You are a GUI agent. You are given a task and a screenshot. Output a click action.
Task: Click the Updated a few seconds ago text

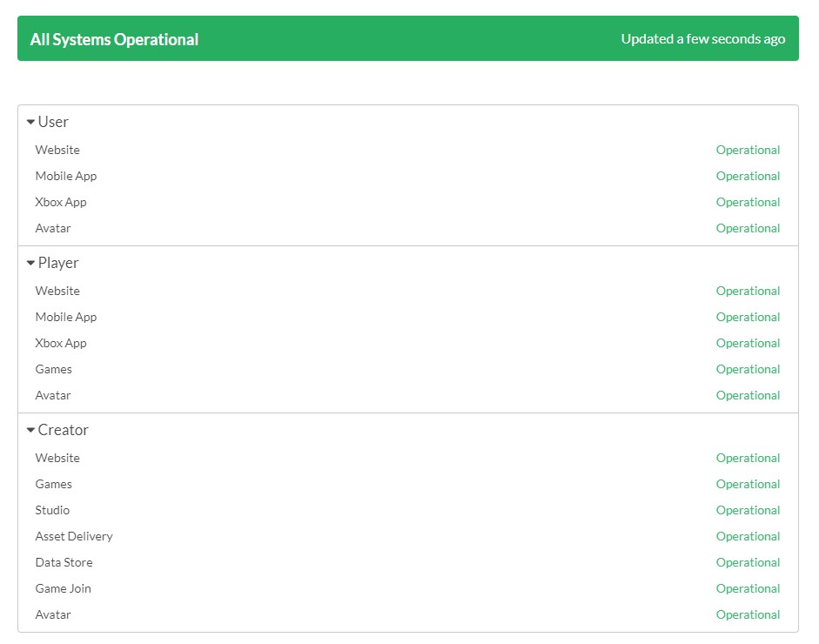pos(703,39)
